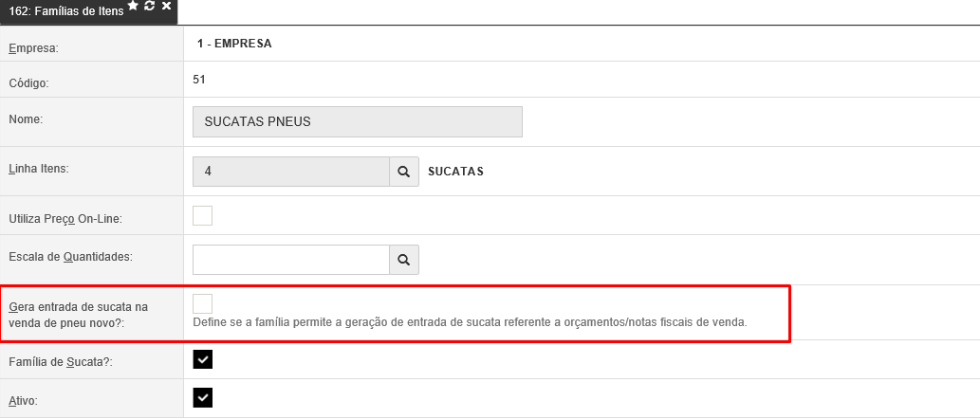Click the 'Empresa:' label

pyautogui.click(x=33, y=48)
